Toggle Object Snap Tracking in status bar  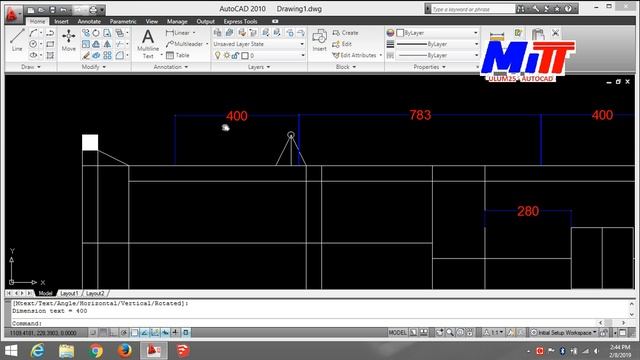144,333
